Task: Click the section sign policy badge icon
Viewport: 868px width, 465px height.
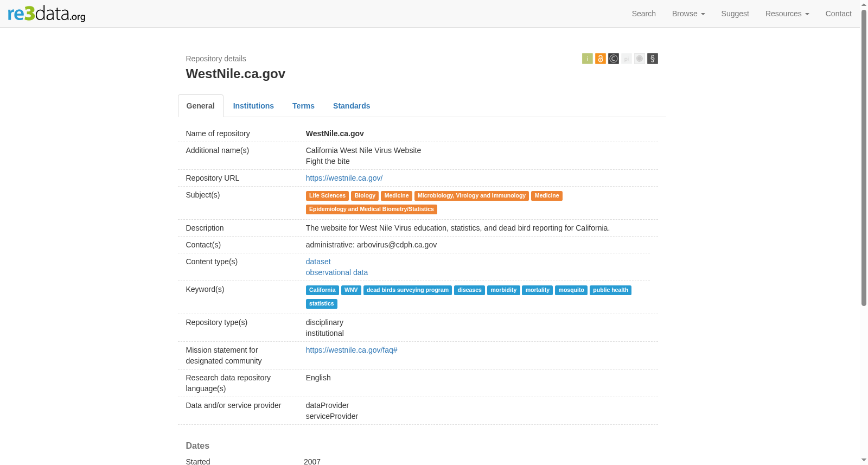Action: click(x=653, y=59)
